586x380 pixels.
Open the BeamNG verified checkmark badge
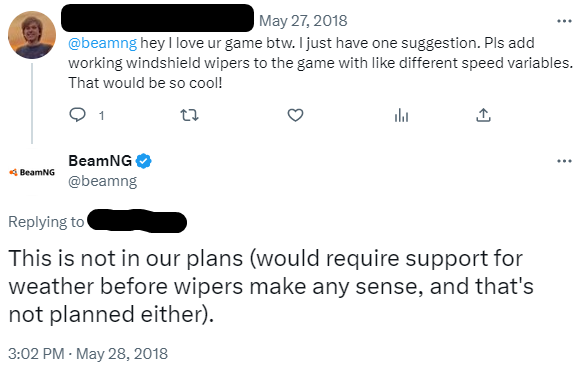click(144, 161)
